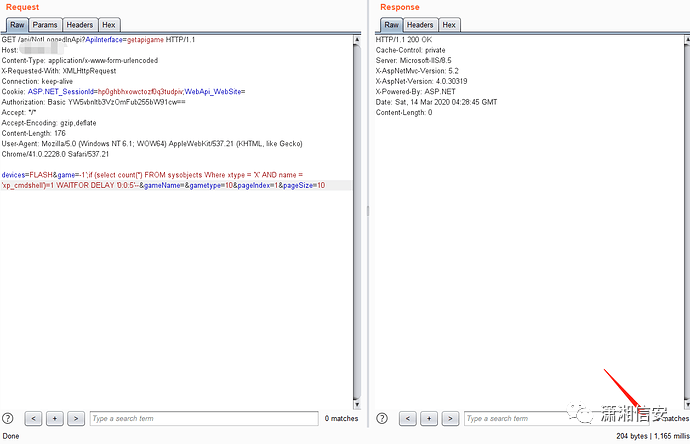
Task: Open Response panel help icon
Action: pyautogui.click(x=382, y=418)
